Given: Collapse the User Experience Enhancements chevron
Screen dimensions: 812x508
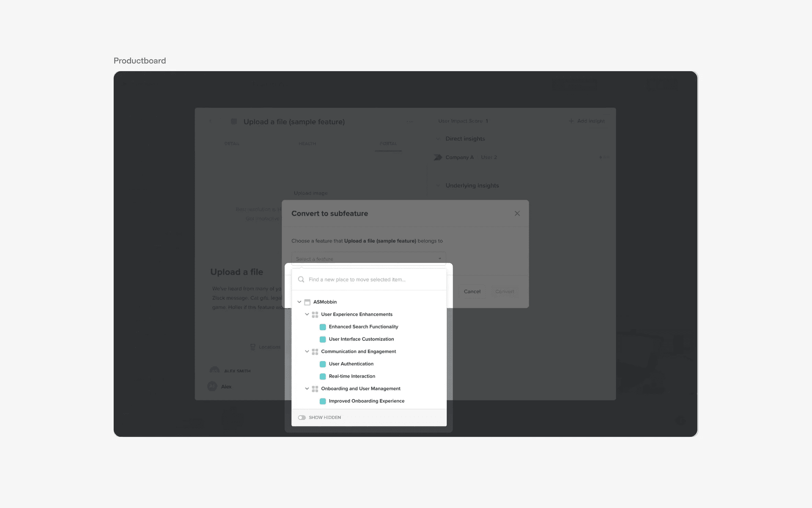Looking at the screenshot, I should [307, 314].
